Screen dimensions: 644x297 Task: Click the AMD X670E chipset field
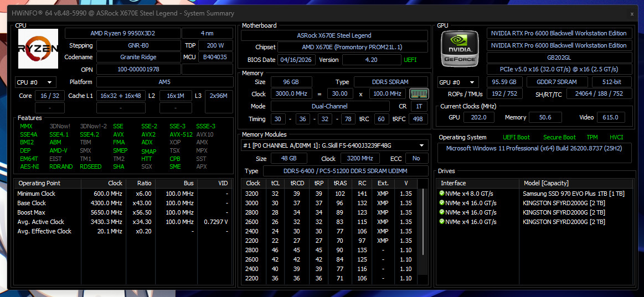(x=352, y=47)
